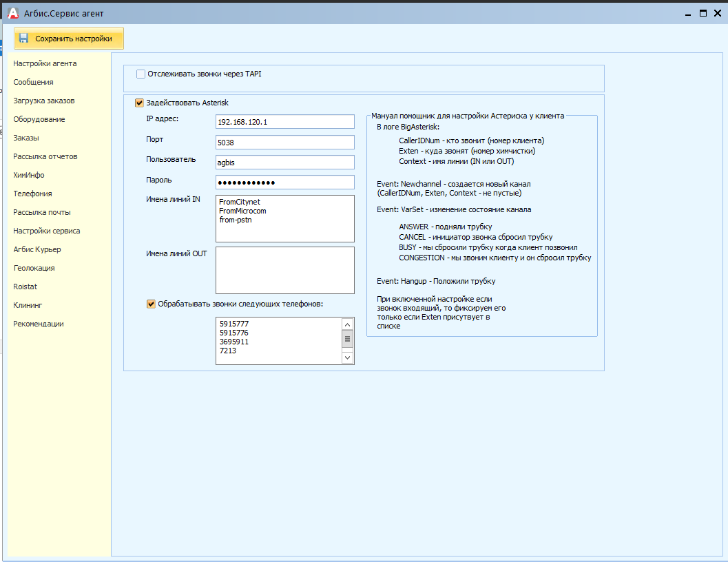
Task: Click Event: Hangup line in manual
Action: point(436,281)
